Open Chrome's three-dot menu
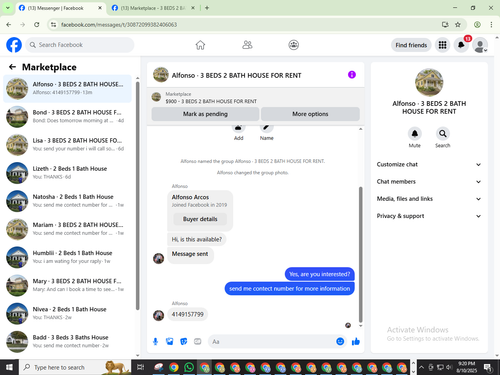Viewport: 500px width, 375px height. click(x=491, y=24)
